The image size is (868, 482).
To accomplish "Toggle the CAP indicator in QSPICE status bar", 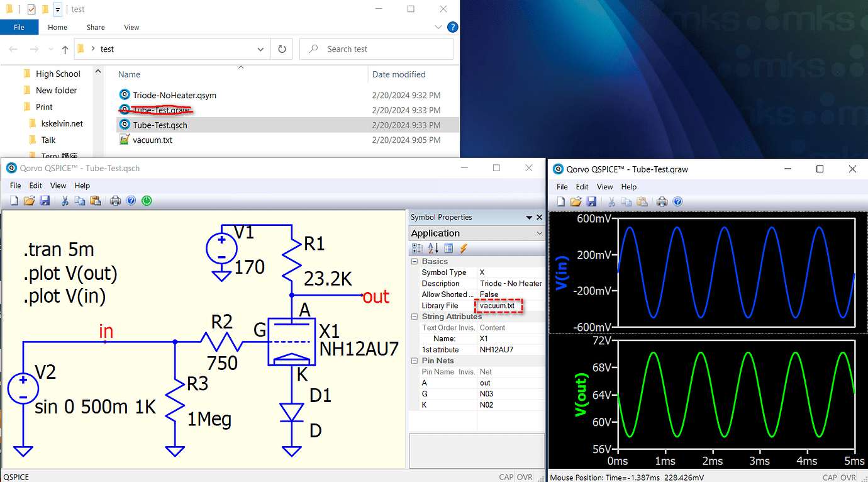I will (x=506, y=477).
